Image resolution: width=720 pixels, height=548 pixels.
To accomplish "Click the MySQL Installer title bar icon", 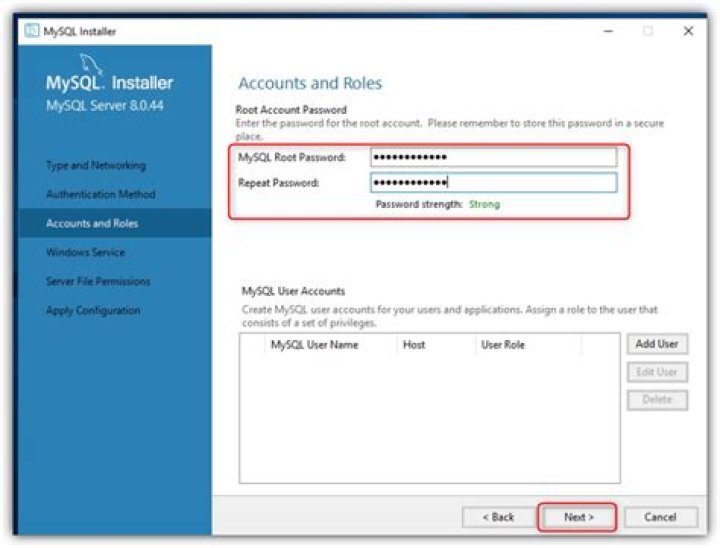I will point(32,31).
